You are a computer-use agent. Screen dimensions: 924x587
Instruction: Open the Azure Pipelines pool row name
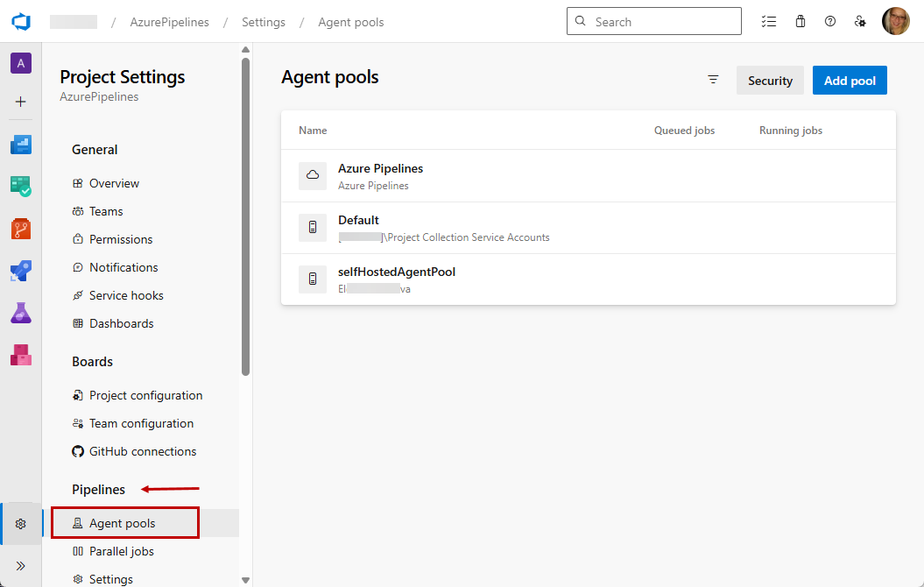(380, 168)
